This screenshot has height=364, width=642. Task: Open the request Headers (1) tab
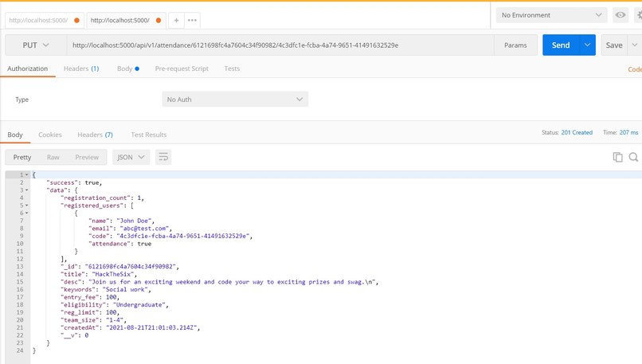[x=81, y=68]
